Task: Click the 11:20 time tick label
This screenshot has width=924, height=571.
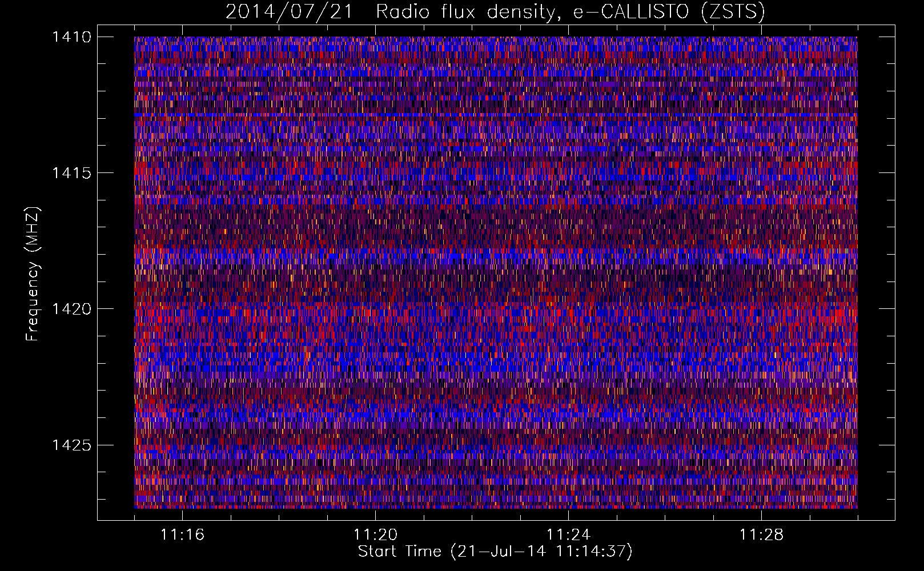Action: (x=375, y=534)
